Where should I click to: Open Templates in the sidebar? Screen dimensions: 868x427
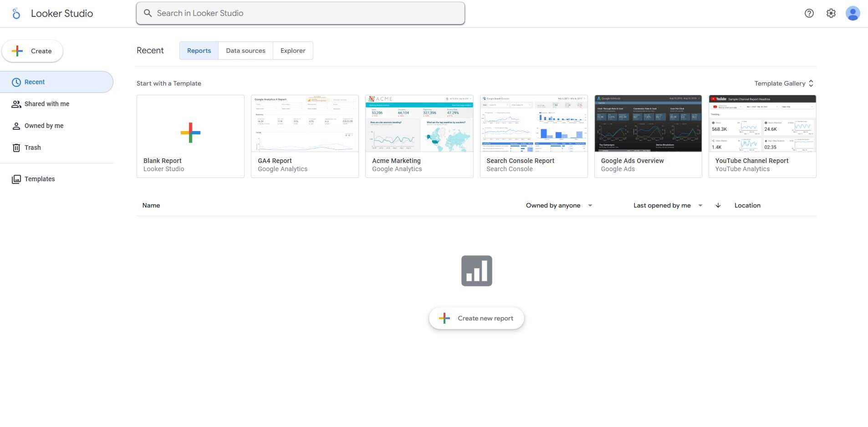pos(39,179)
